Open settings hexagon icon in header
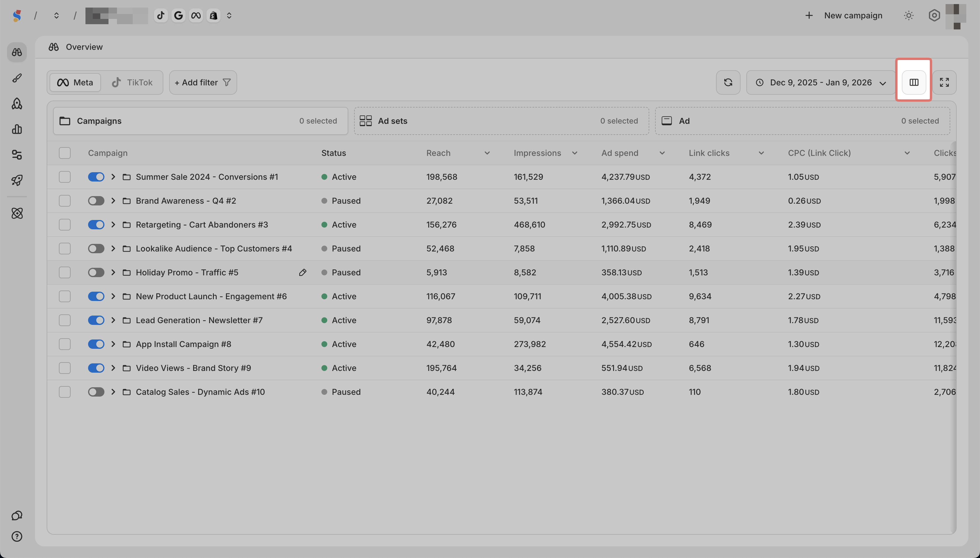The image size is (980, 558). [x=934, y=16]
